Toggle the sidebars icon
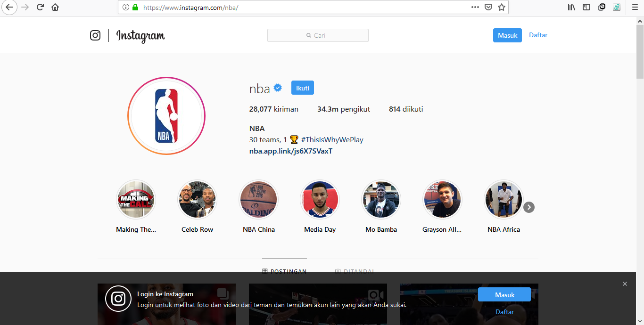The image size is (644, 325). click(x=586, y=7)
